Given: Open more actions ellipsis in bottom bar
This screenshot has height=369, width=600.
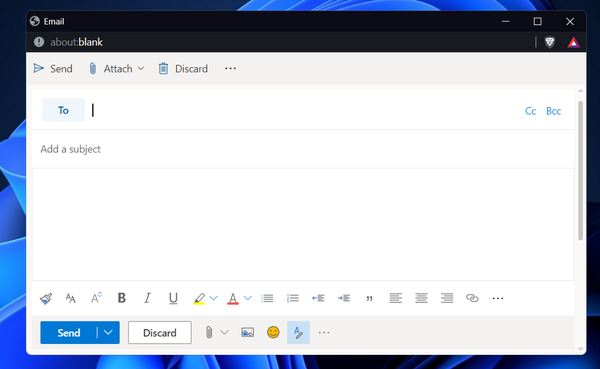Looking at the screenshot, I should point(324,333).
